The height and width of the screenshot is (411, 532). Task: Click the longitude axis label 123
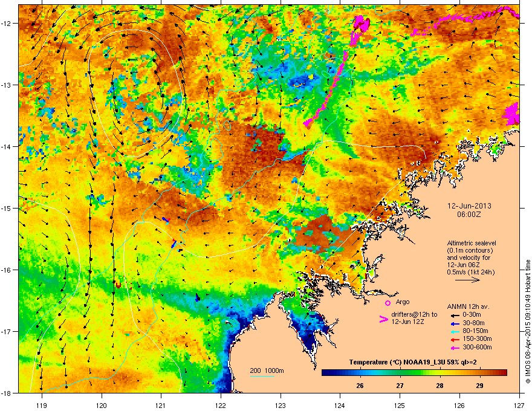(281, 405)
